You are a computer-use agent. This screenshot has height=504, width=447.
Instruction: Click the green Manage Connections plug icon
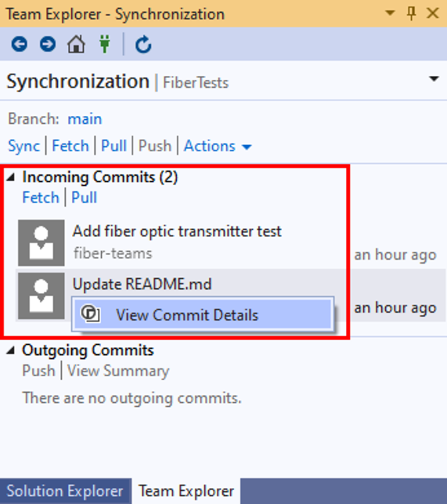coord(104,44)
